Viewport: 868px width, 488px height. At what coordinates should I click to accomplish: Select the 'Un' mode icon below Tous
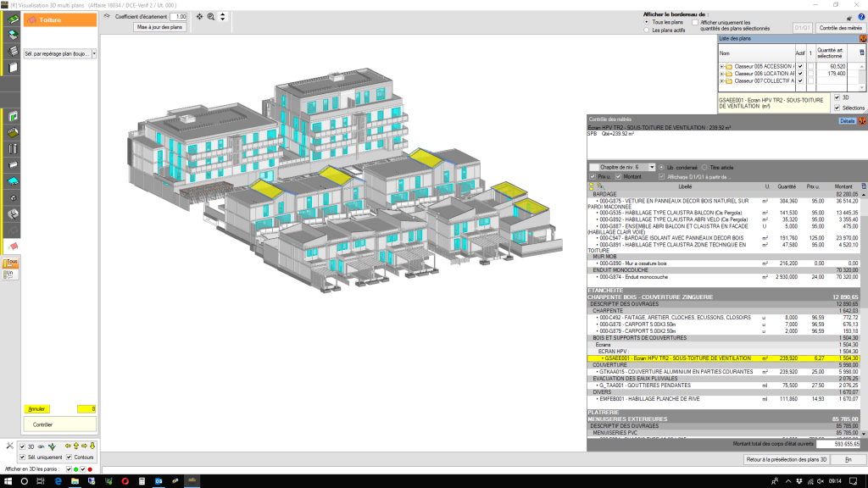10,274
